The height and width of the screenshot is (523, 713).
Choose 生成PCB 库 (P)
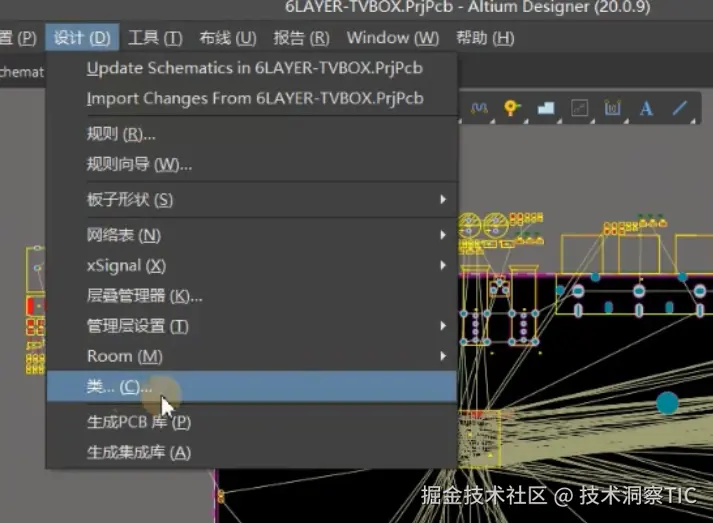coord(251,422)
